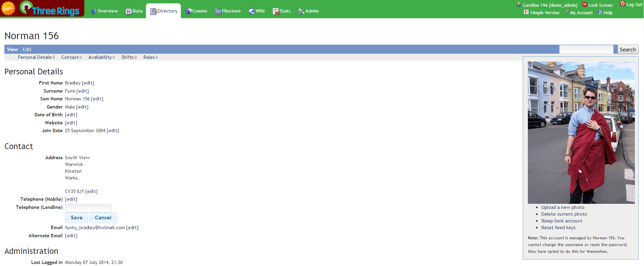Edit the Date of Birth
Screen dimensions: 644x266
coord(71,115)
